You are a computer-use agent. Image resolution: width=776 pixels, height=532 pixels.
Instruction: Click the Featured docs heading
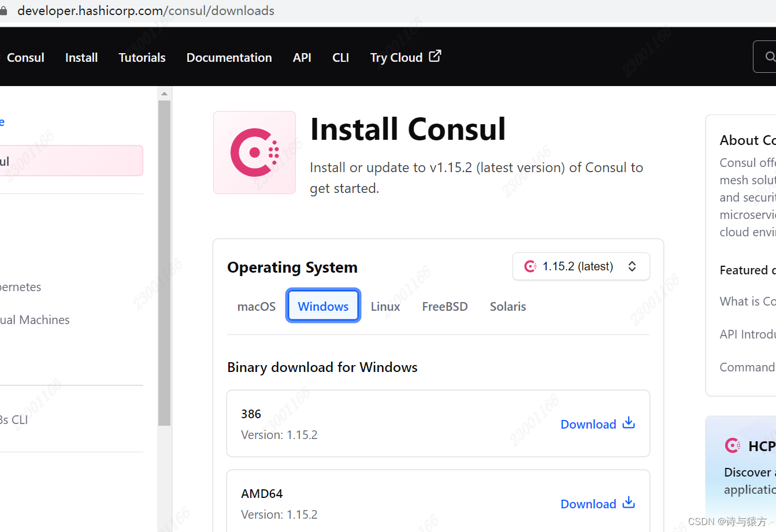(x=748, y=270)
